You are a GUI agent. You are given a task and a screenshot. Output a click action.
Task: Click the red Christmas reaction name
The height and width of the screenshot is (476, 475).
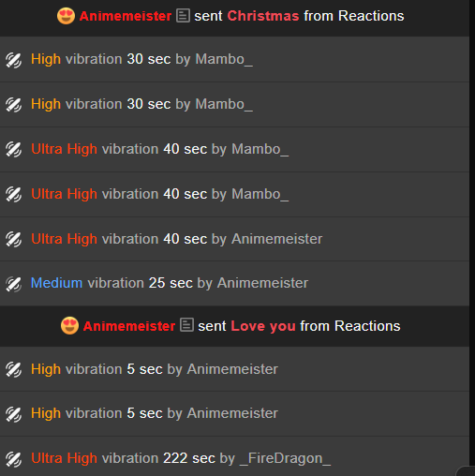263,16
